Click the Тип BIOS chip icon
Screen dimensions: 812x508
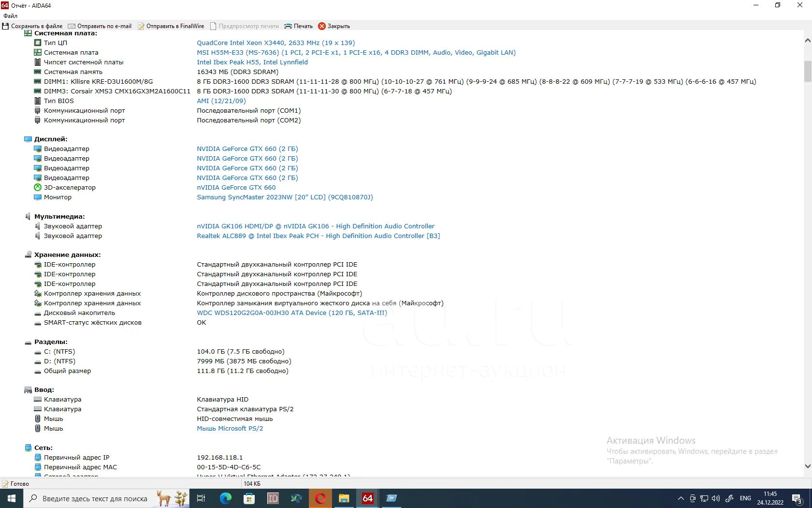click(x=38, y=101)
